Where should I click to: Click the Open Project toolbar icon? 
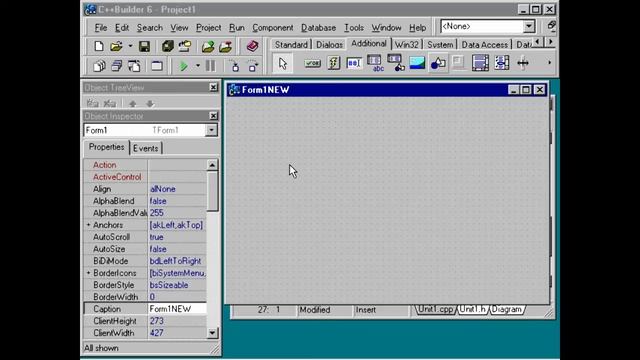coord(184,46)
